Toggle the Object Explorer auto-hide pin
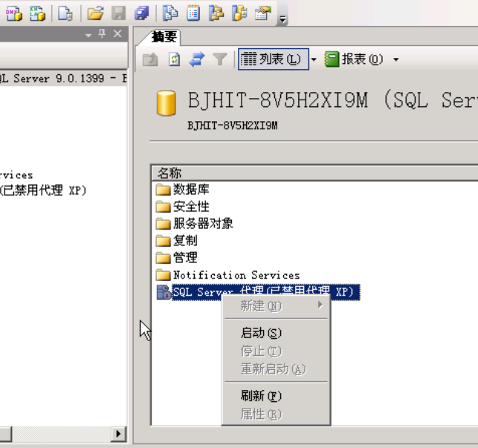Viewport: 478px width, 448px height. click(x=102, y=33)
